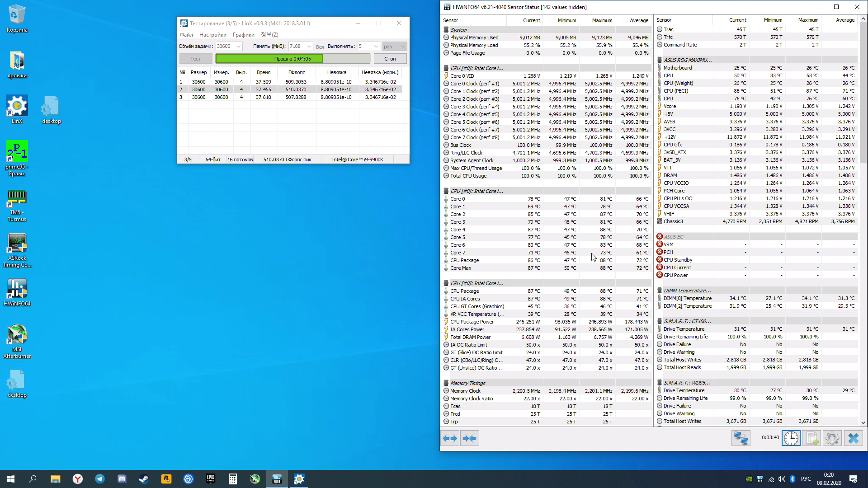Launch TM5 1usmus shortcut
The width and height of the screenshot is (868, 488).
coord(17,205)
